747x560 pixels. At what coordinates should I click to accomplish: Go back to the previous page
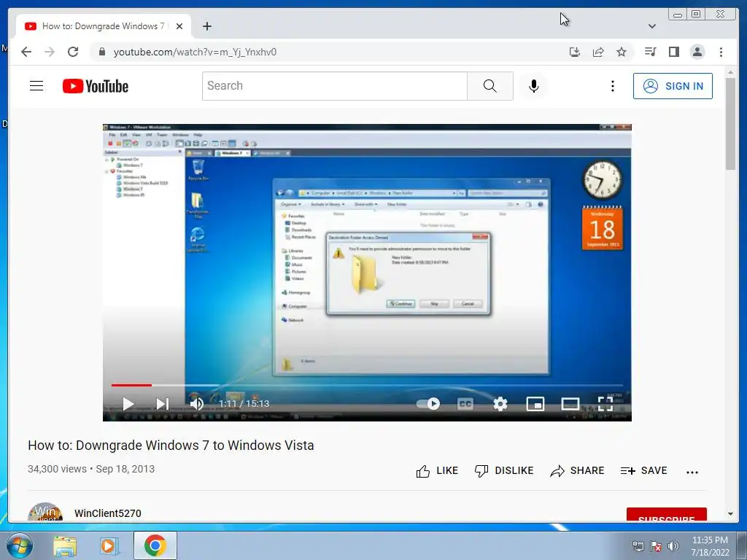[x=26, y=52]
